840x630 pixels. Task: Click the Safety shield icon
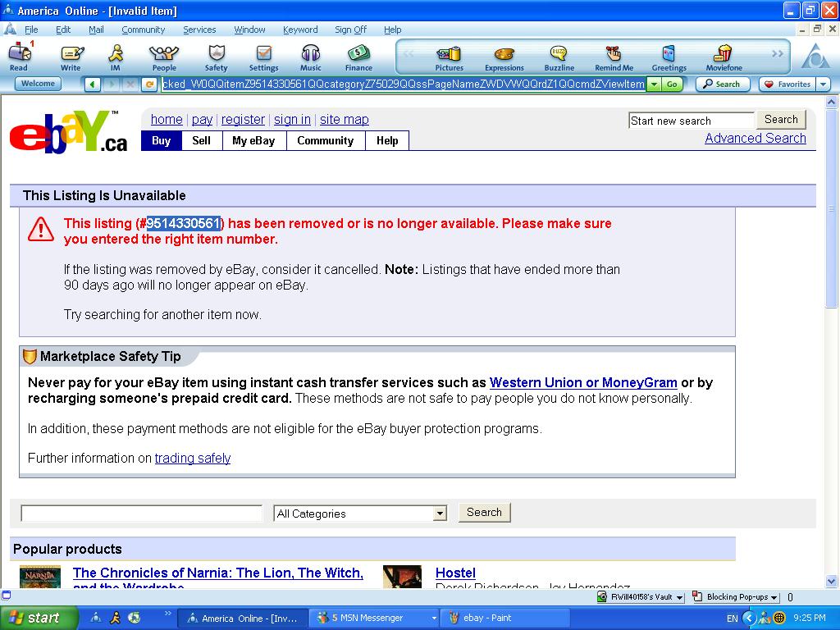pyautogui.click(x=217, y=57)
